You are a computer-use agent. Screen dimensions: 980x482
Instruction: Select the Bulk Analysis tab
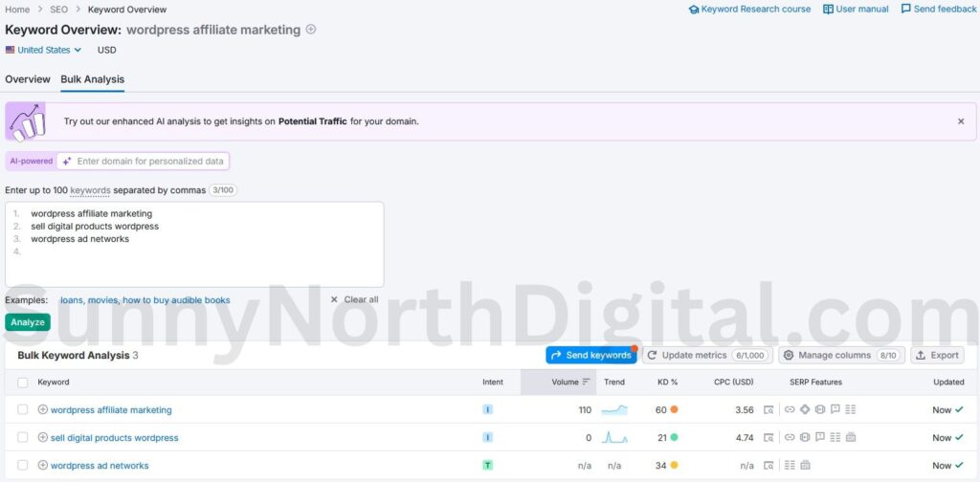(x=93, y=79)
